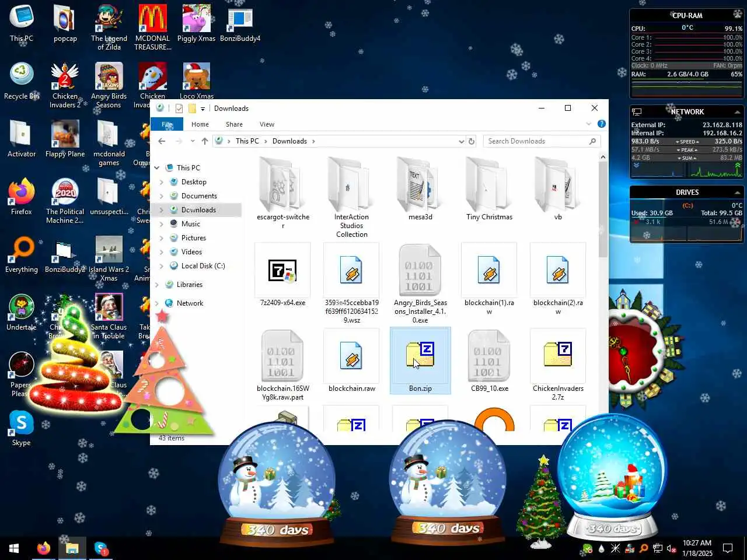Select blockchain(1).raw file
Image resolution: width=747 pixels, height=560 pixels.
tap(489, 279)
